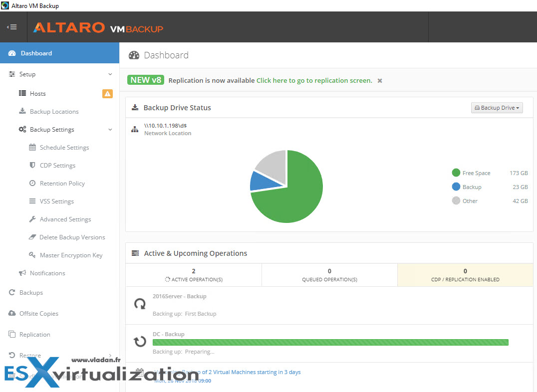Open CDP Settings

[57, 166]
